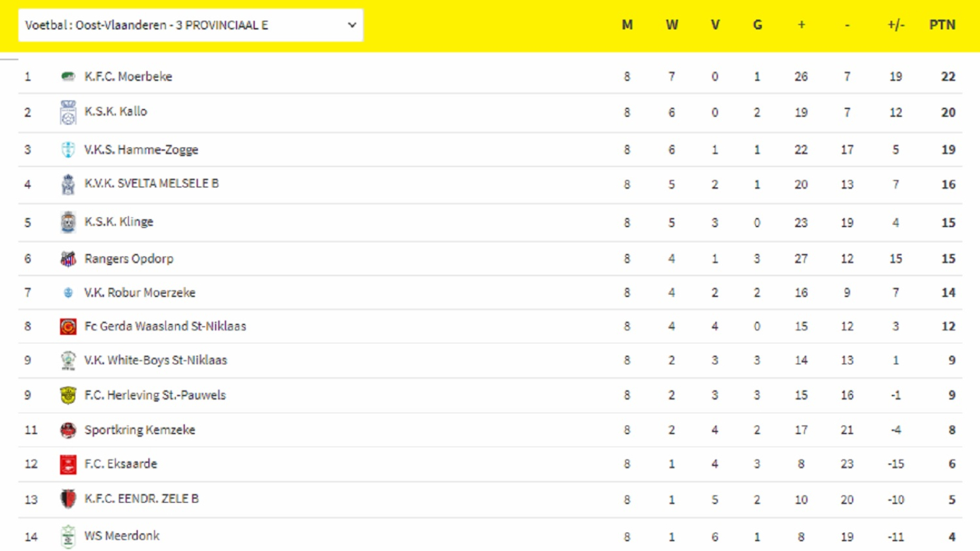Image resolution: width=980 pixels, height=551 pixels.
Task: Click the +/- goal difference column header
Action: 895,25
